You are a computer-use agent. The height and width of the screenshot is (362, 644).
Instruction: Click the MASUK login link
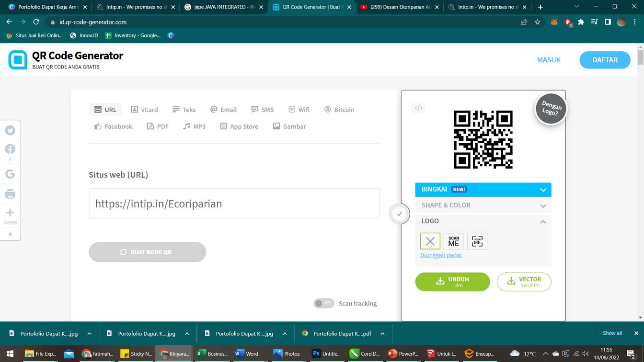click(x=549, y=60)
